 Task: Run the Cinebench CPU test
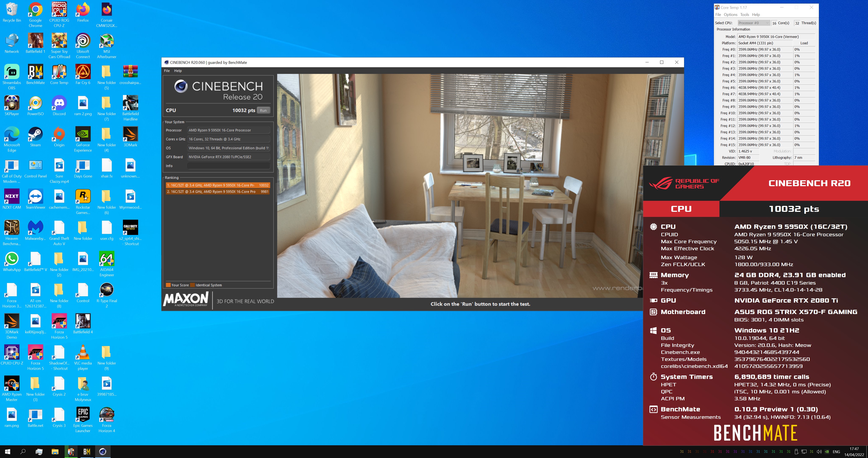[263, 110]
